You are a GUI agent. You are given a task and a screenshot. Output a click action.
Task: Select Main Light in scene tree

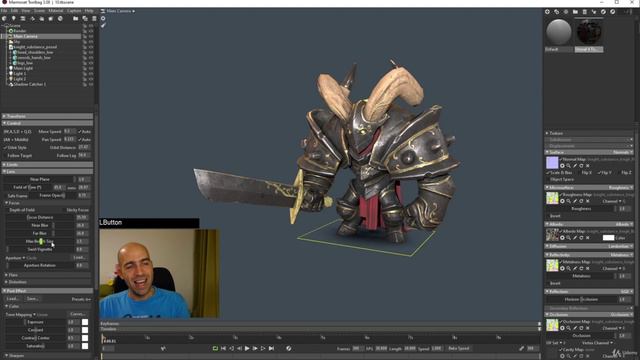pos(23,68)
